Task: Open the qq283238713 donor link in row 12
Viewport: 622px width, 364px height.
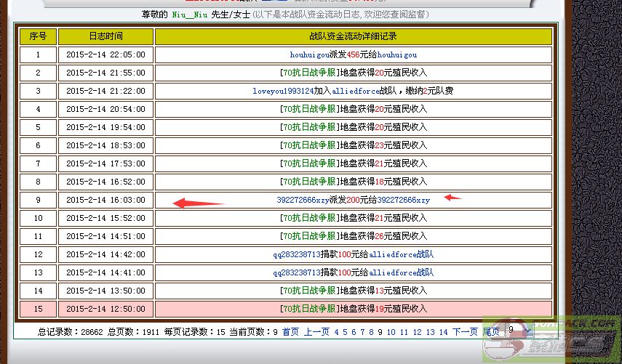Action: [297, 254]
